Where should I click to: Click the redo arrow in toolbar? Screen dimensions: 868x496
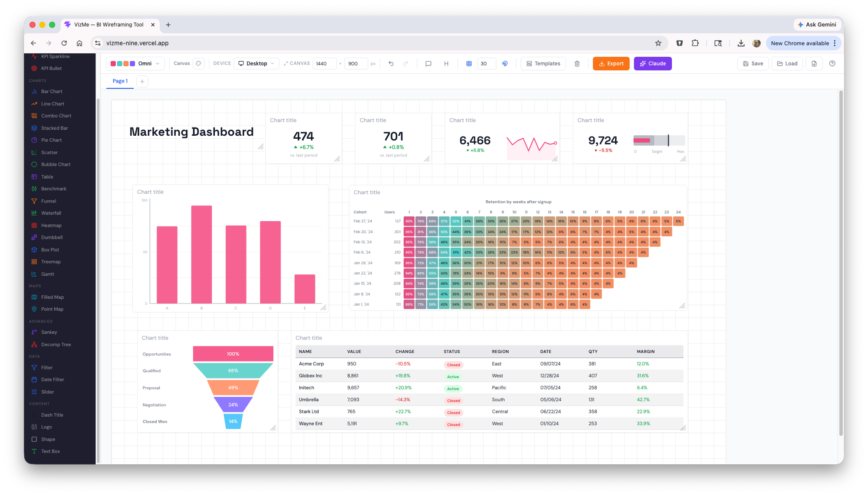tap(405, 64)
